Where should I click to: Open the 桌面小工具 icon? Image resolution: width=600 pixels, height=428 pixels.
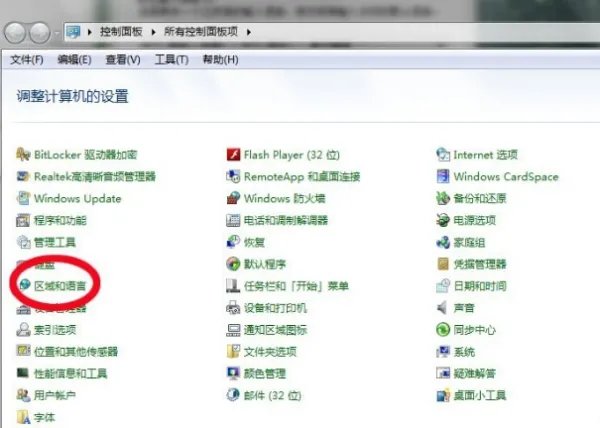click(x=443, y=395)
